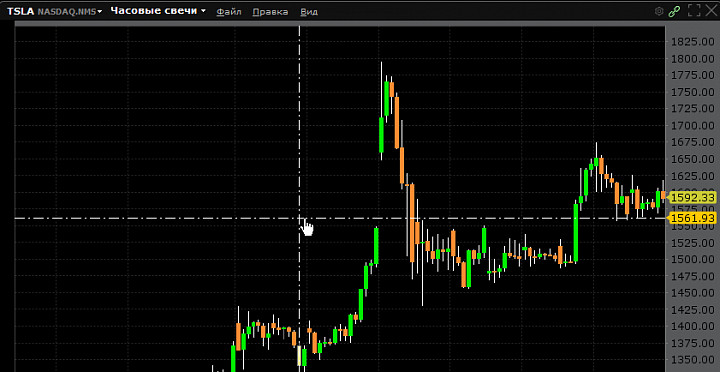Select the yellow 1592.33 last price label
720x372 pixels.
coord(692,197)
